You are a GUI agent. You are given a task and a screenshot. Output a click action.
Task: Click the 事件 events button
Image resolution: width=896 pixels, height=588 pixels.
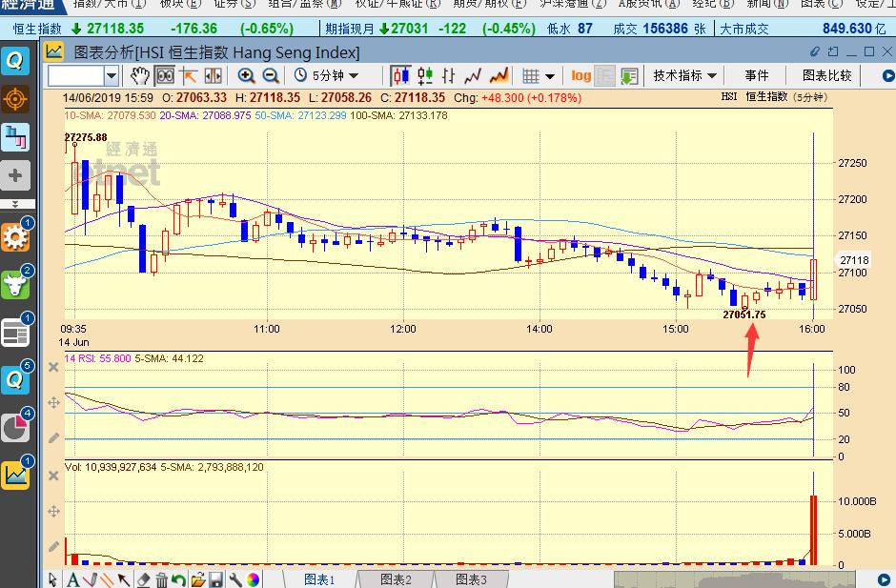[x=757, y=75]
